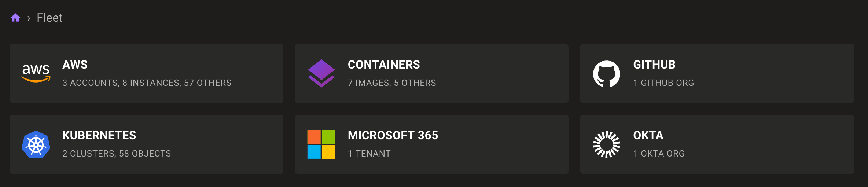Open the Okta card heading

tap(648, 135)
